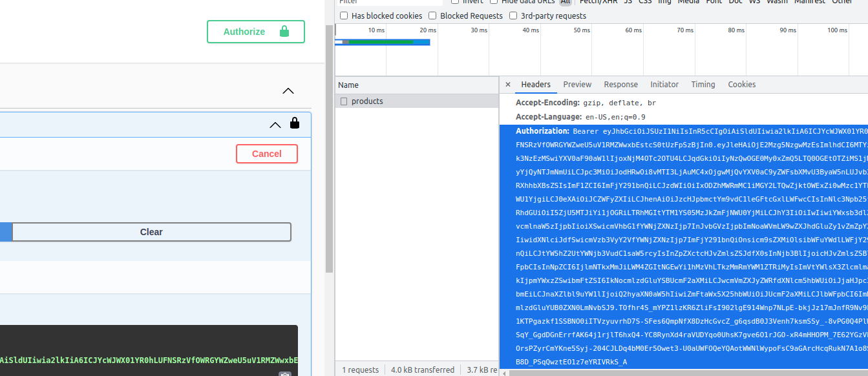The width and height of the screenshot is (868, 376).
Task: Select the Initiator tab
Action: coord(664,85)
